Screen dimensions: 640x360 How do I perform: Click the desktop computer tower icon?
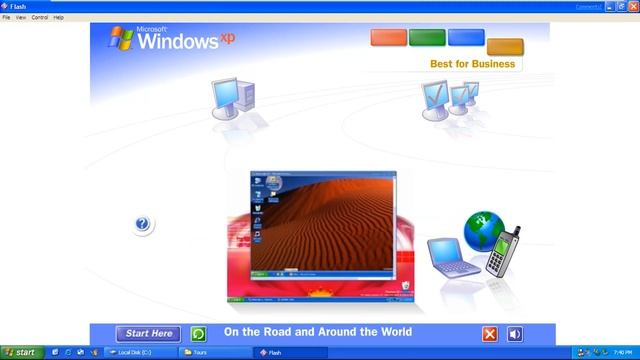point(233,99)
